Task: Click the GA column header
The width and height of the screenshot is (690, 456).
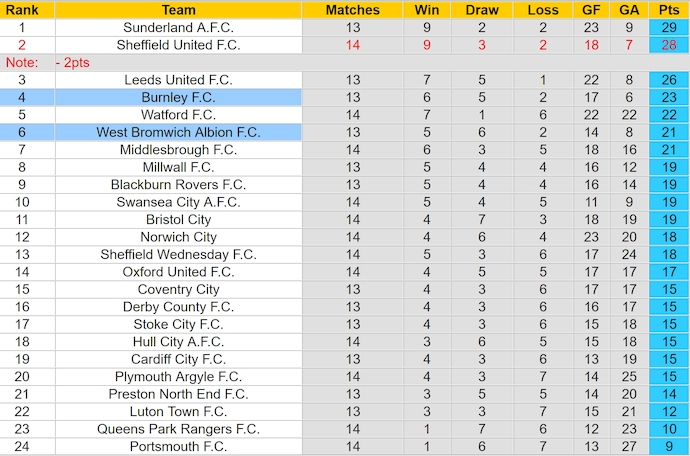Action: click(629, 10)
